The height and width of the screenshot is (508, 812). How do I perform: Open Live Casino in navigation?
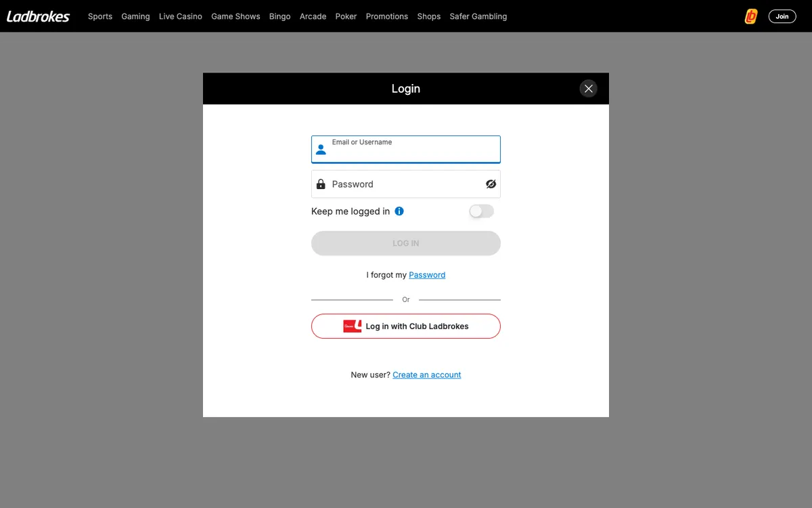coord(181,16)
